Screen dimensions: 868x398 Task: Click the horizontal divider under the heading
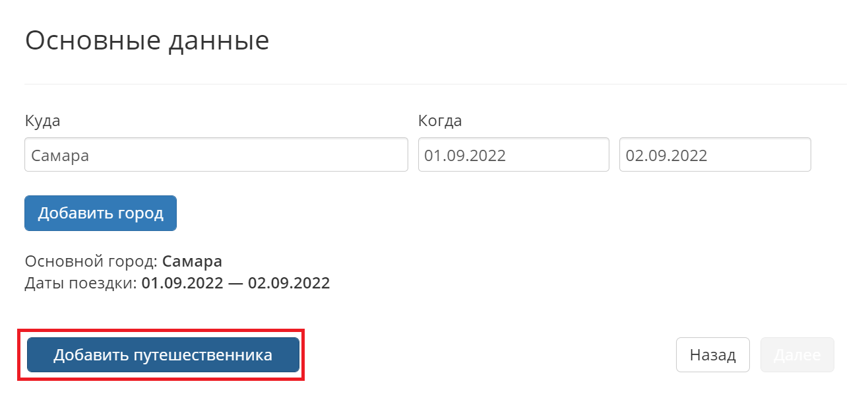[435, 84]
